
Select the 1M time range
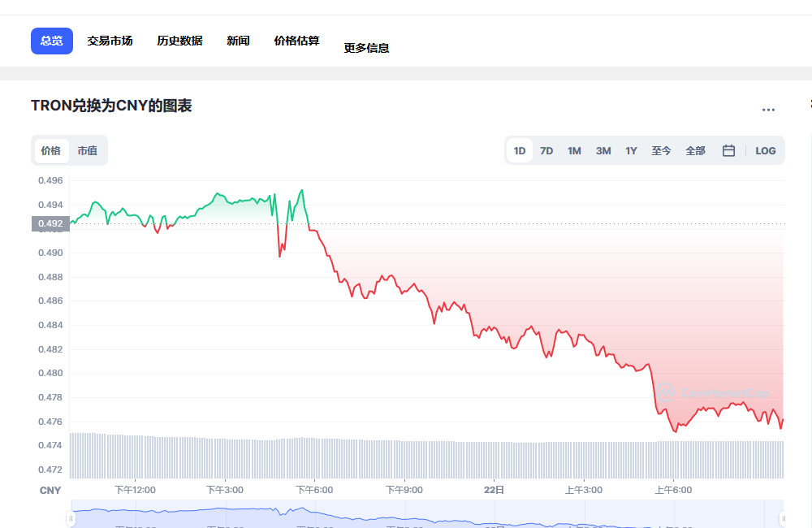pyautogui.click(x=574, y=151)
